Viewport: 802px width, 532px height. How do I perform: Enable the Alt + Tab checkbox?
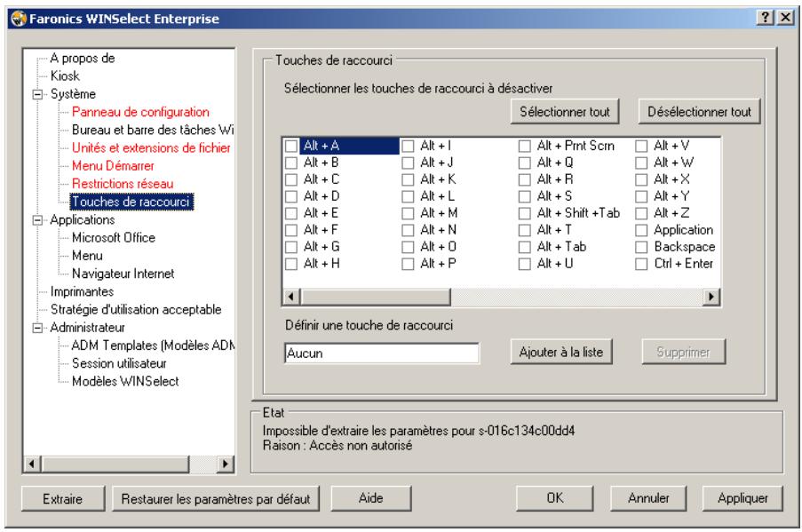(524, 247)
